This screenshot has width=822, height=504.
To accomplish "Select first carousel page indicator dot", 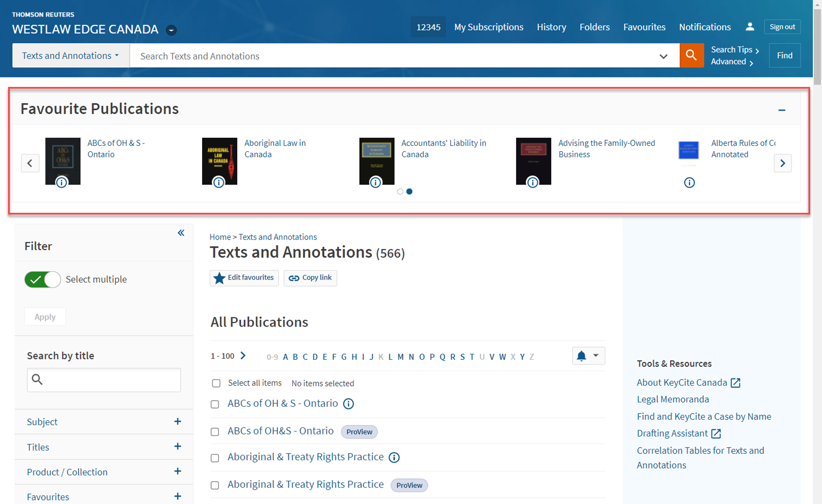I will [x=400, y=191].
